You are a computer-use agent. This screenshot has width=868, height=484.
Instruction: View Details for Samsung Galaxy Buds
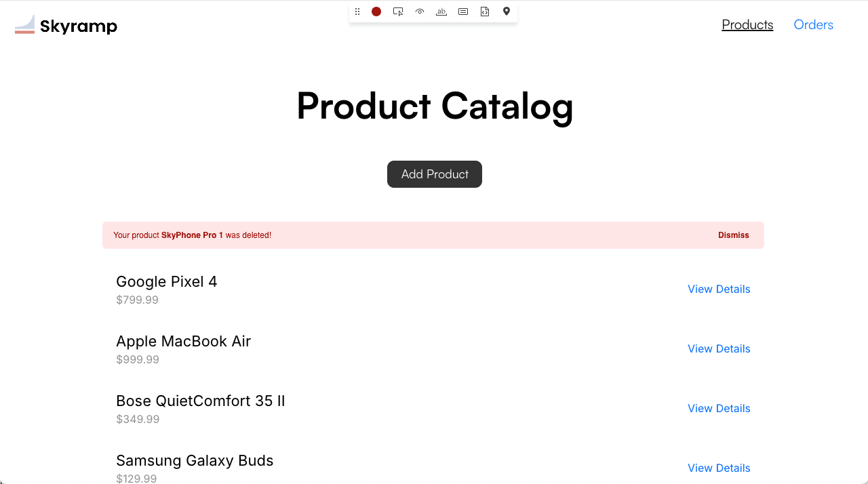[719, 468]
